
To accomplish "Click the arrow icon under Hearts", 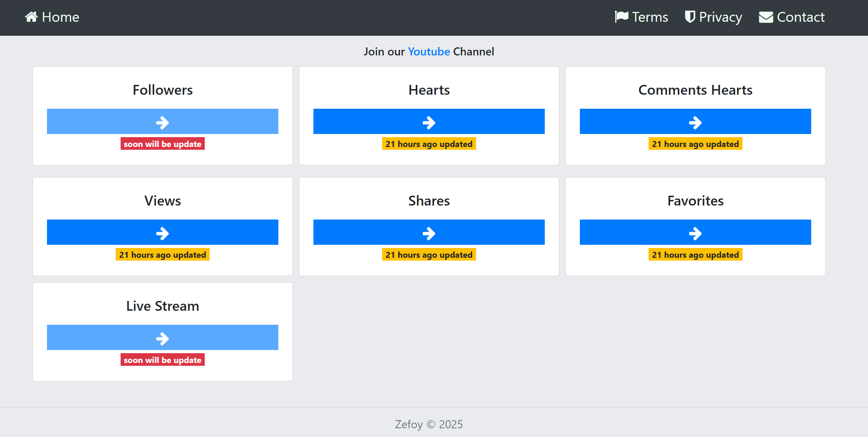I will [429, 123].
